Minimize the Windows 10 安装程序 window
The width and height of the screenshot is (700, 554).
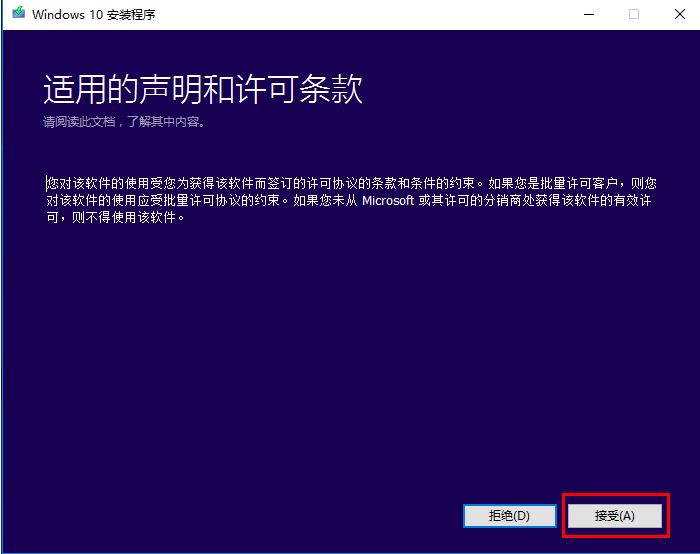coord(586,14)
